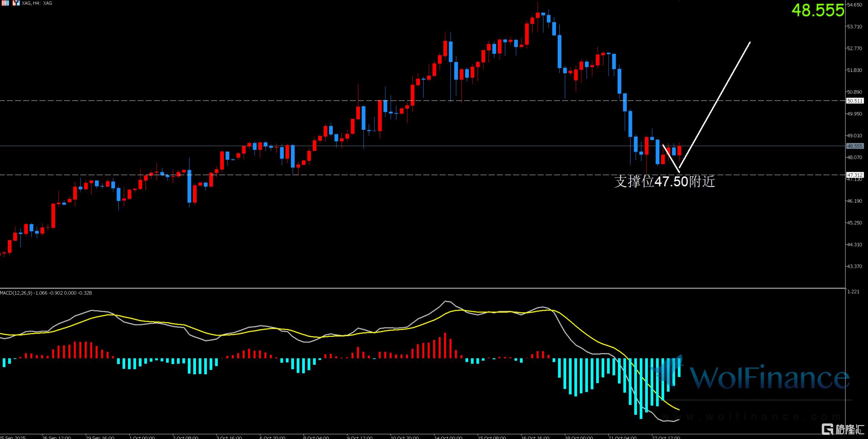Click the 14 Oct 00:00 time marker
The height and width of the screenshot is (439, 868).
(448, 437)
